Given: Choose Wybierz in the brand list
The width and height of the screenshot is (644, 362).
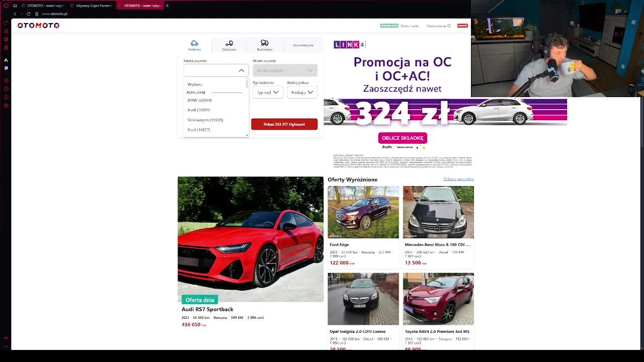Looking at the screenshot, I should pos(195,84).
